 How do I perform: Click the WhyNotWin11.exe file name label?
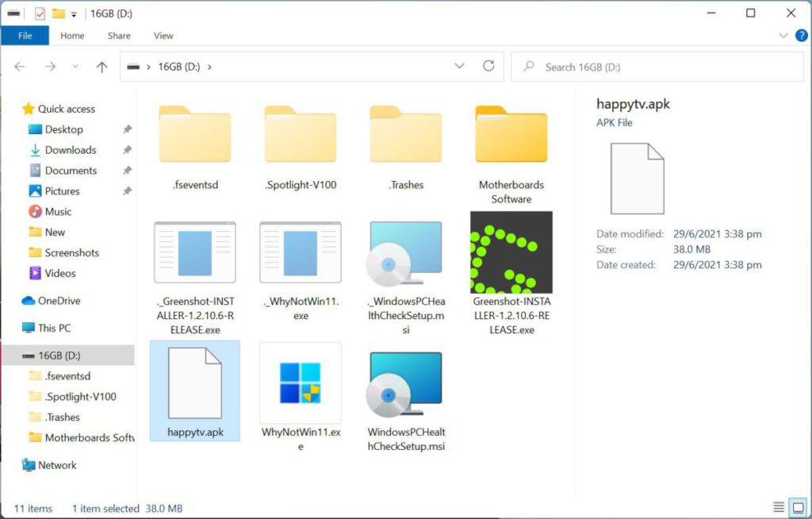click(x=301, y=439)
